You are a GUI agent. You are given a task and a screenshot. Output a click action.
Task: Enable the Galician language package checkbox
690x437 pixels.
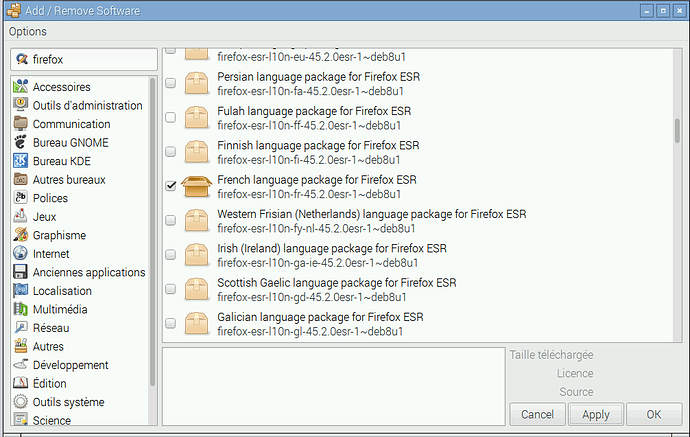[x=170, y=323]
